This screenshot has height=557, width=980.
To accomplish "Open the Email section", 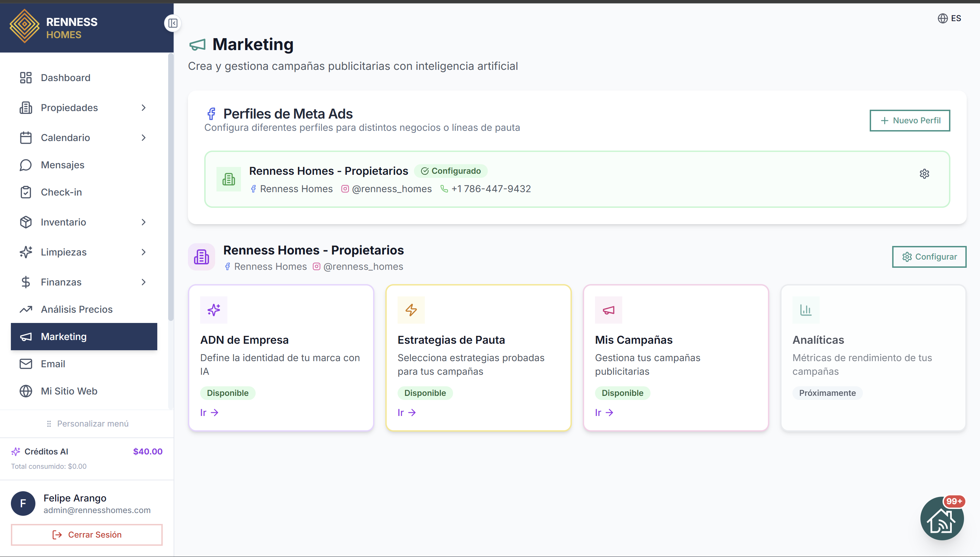I will click(x=53, y=364).
